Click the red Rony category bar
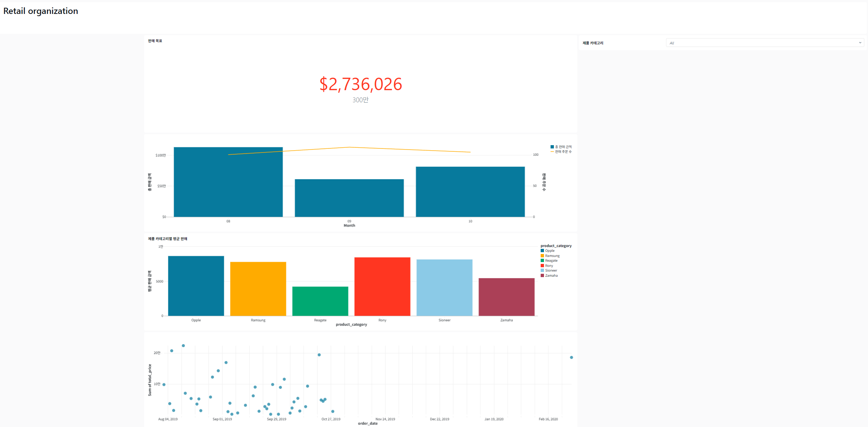This screenshot has height=427, width=868. point(382,286)
